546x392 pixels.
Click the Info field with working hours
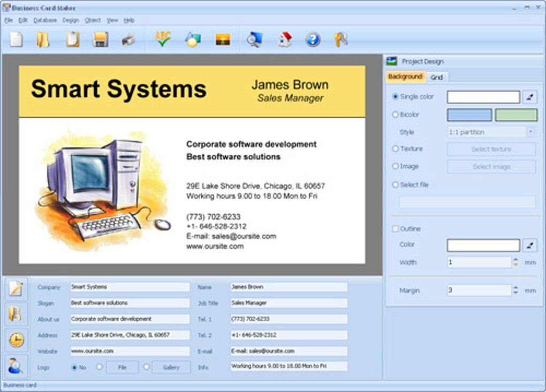(289, 366)
